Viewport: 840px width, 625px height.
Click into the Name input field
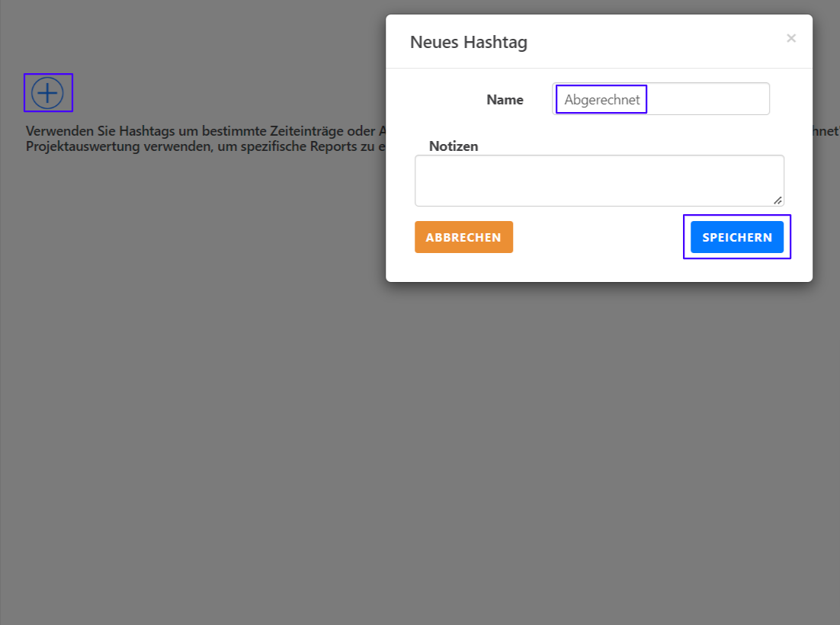pos(660,99)
